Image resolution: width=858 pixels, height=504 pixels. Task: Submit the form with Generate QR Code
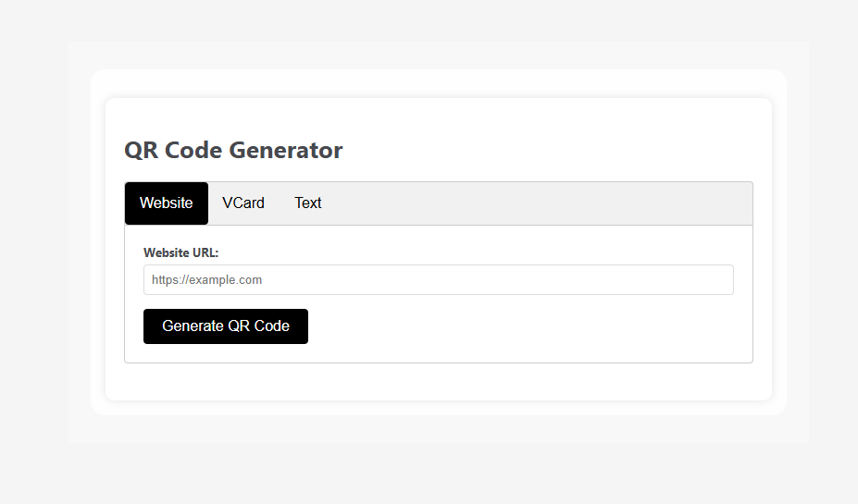click(226, 326)
